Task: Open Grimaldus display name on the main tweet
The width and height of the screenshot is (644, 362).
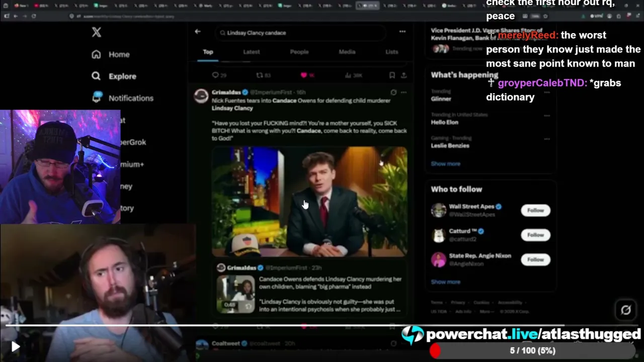Action: click(226, 93)
